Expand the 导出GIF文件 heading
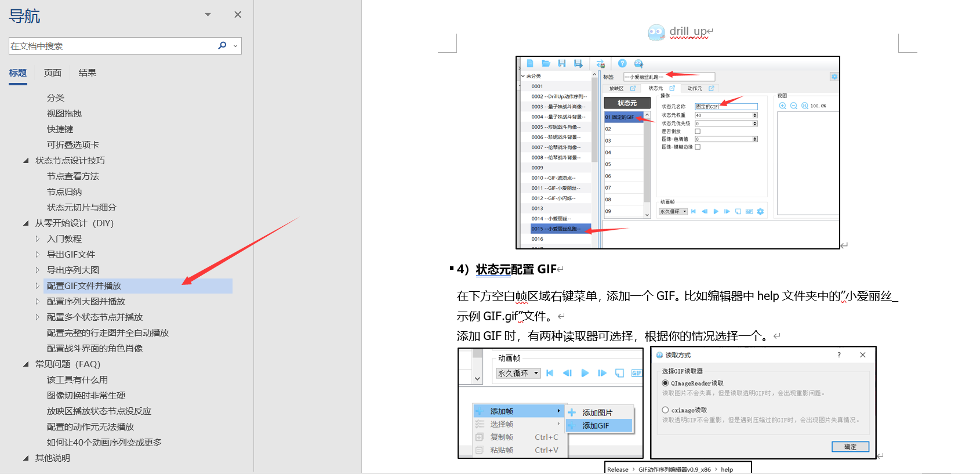Image resolution: width=980 pixels, height=474 pixels. click(x=37, y=255)
